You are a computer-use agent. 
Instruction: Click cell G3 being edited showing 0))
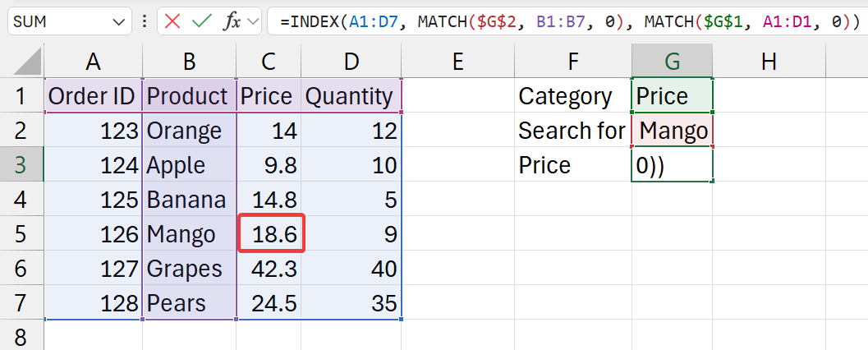673,165
